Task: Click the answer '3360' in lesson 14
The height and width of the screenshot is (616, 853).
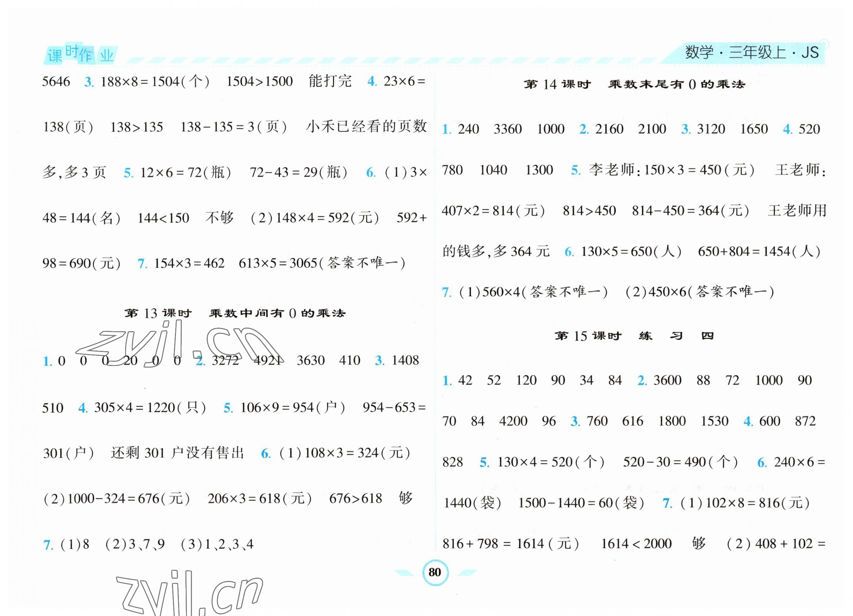Action: (x=508, y=129)
